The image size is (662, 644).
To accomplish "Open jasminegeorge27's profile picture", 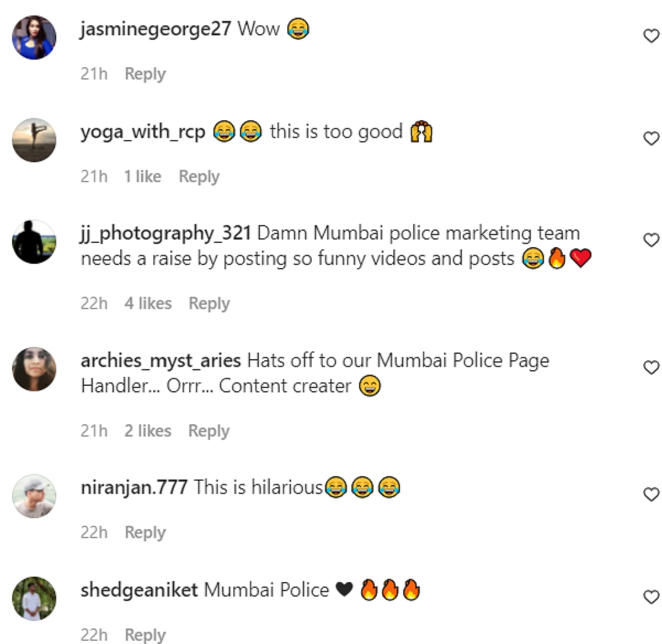I will pos(34,38).
